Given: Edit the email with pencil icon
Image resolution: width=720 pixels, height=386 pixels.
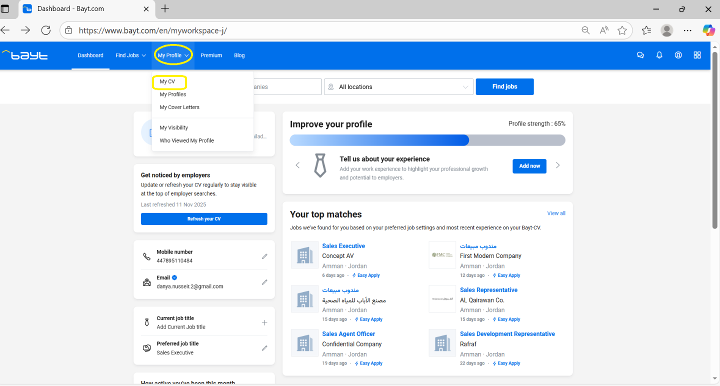Looking at the screenshot, I should (264, 282).
